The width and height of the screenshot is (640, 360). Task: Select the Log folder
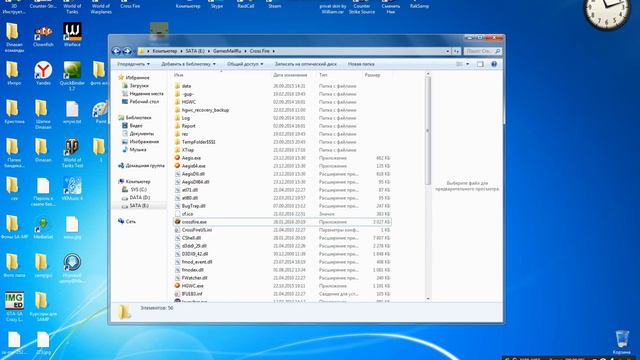click(186, 118)
